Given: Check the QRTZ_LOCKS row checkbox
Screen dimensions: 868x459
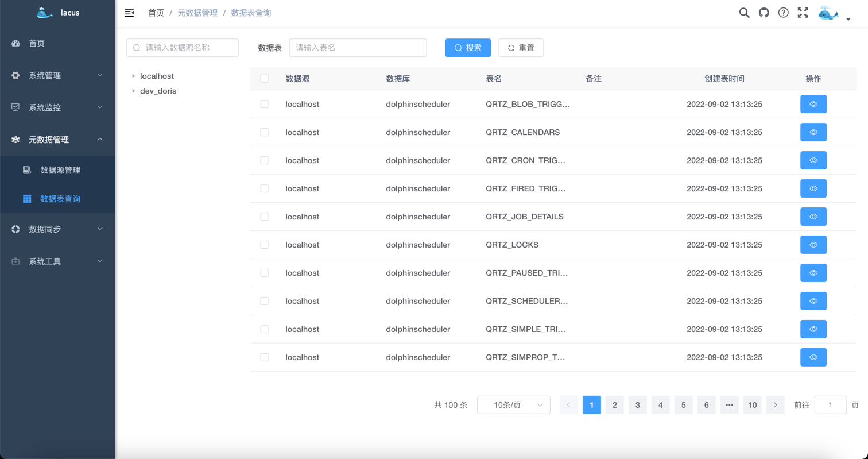Looking at the screenshot, I should tap(264, 245).
